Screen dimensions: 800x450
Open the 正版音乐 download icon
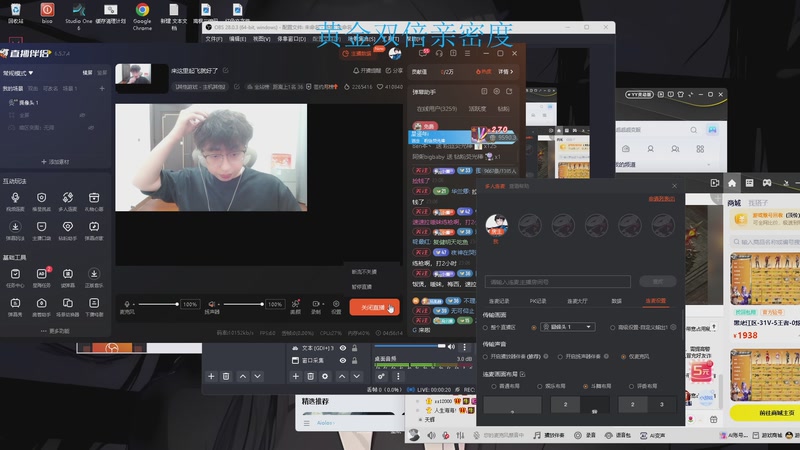click(x=94, y=274)
